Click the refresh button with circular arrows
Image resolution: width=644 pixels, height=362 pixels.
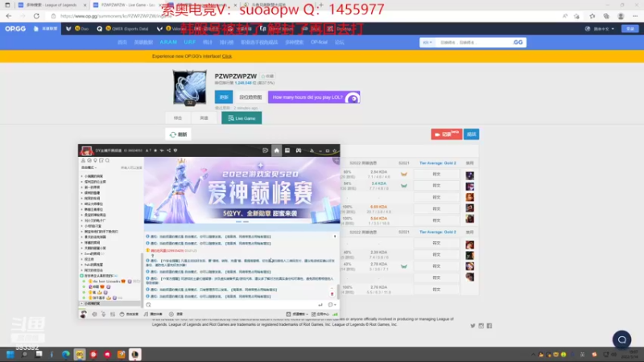pos(178,134)
